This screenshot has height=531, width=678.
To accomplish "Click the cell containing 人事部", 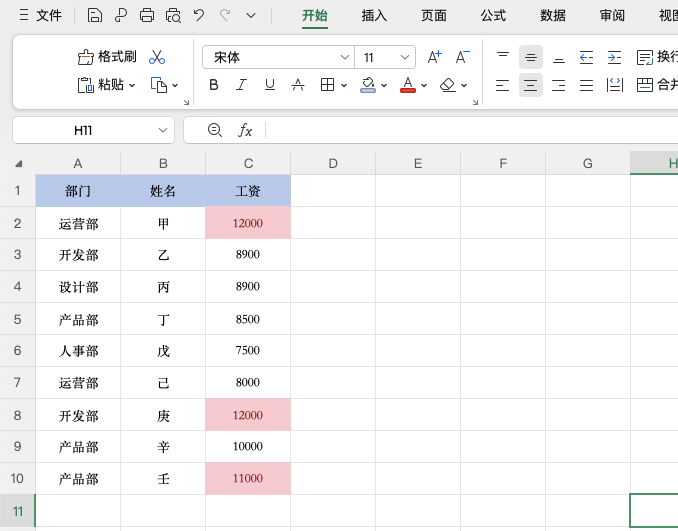I will 78,351.
